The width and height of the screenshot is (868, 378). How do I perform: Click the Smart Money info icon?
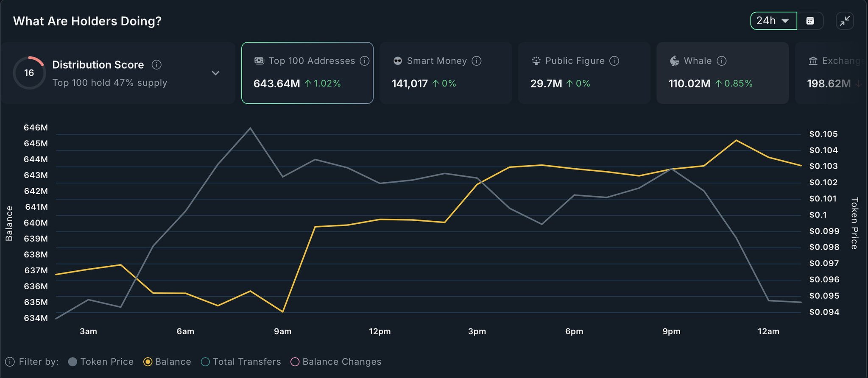(477, 61)
